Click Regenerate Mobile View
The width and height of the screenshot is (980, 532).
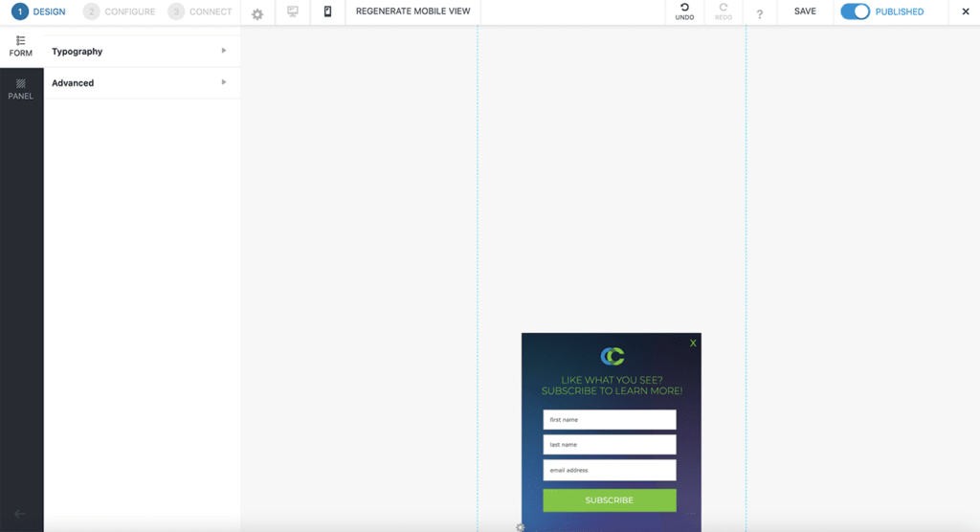412,11
